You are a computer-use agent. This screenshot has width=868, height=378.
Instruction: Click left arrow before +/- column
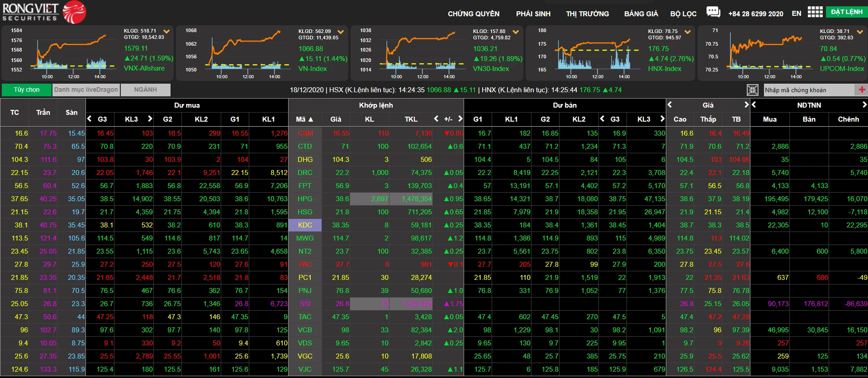(x=436, y=118)
